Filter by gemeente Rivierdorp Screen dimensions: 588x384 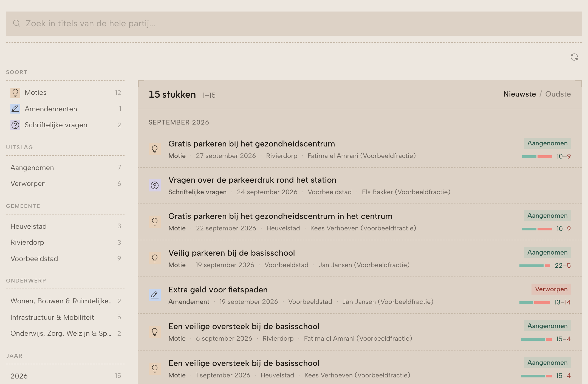coord(65,242)
